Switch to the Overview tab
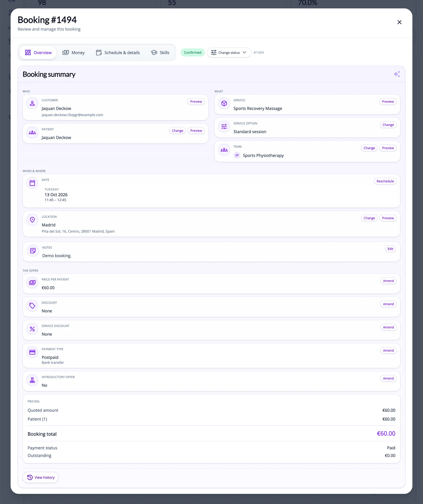The image size is (423, 504). [x=38, y=52]
